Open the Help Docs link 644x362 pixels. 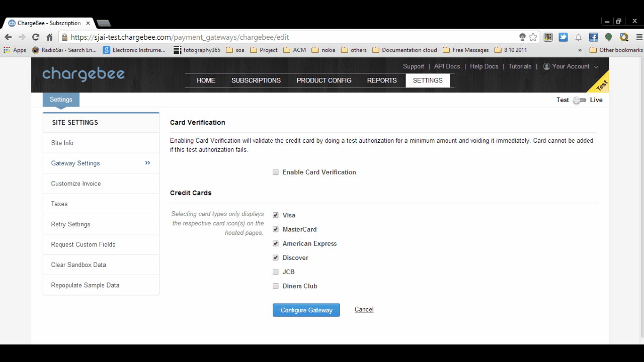(x=484, y=66)
